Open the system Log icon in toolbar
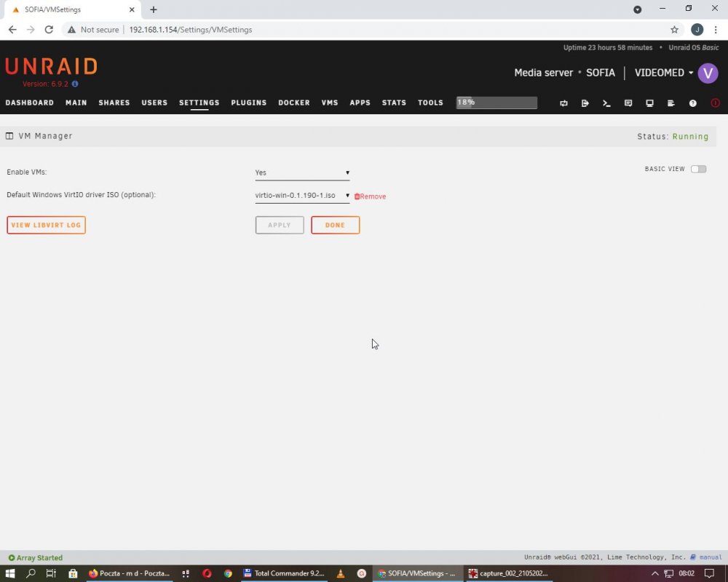Screen dimensions: 728x582 point(671,103)
